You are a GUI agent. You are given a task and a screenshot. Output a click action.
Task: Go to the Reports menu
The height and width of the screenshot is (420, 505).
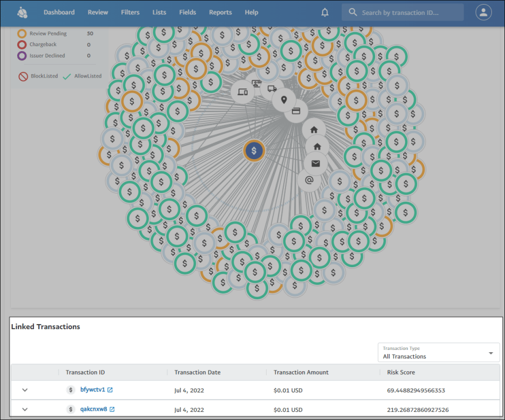tap(220, 12)
